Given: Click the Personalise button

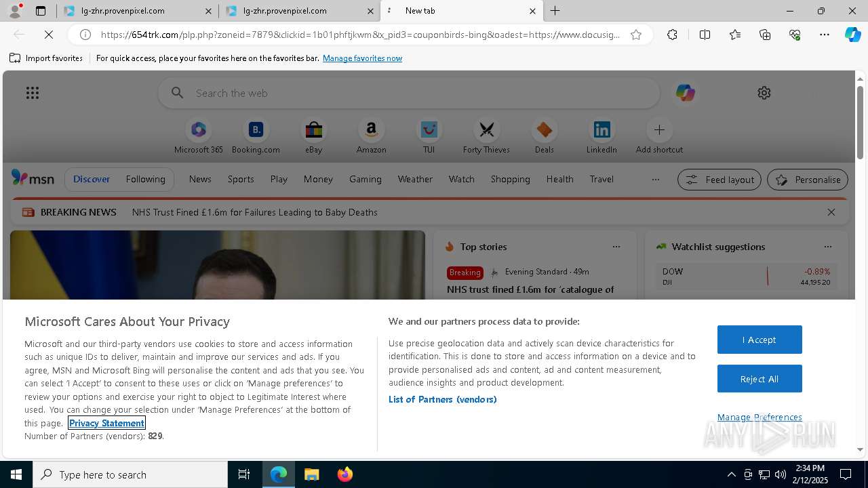Looking at the screenshot, I should click(808, 180).
